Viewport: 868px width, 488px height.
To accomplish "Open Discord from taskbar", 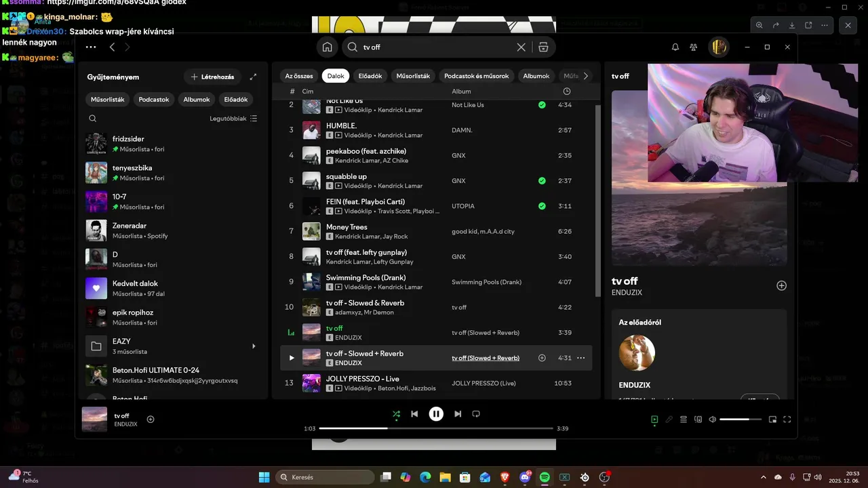I will [525, 477].
